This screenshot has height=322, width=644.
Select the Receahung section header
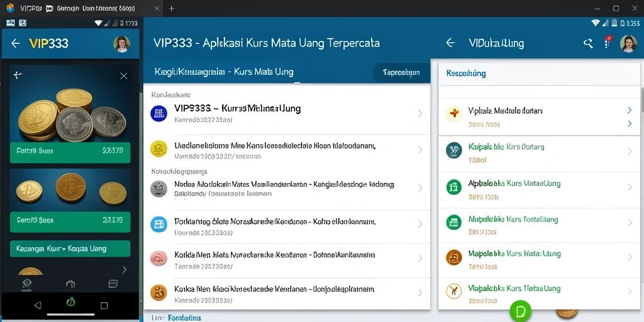click(x=466, y=74)
